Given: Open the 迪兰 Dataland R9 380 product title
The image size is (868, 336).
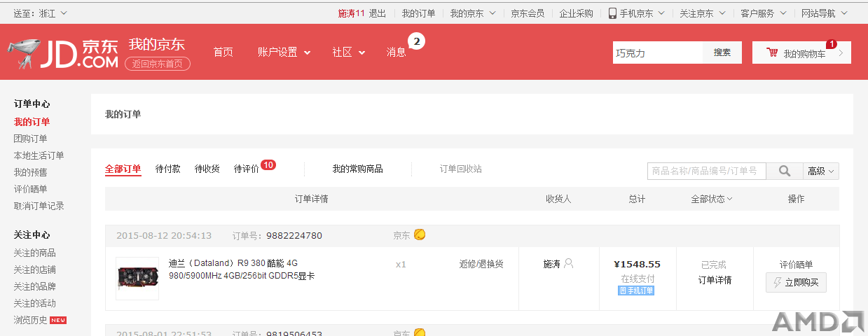Looking at the screenshot, I should tap(242, 269).
